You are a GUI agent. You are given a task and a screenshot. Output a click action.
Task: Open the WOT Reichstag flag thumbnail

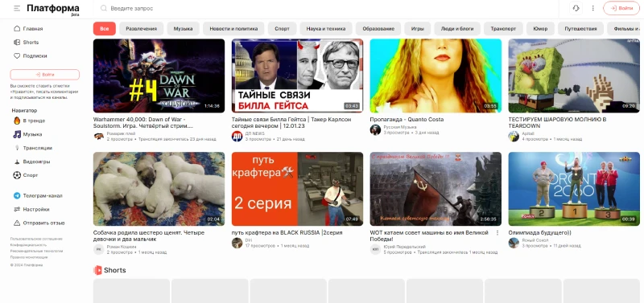pyautogui.click(x=436, y=189)
